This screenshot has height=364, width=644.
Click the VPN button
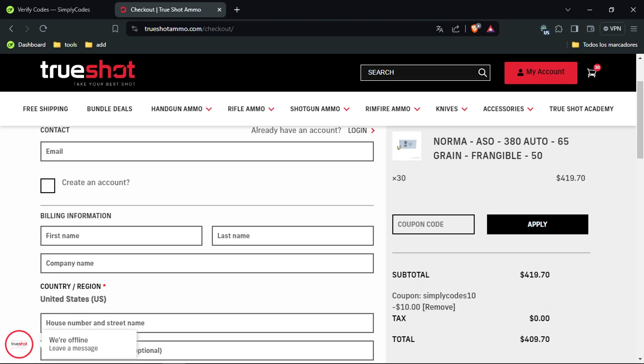pos(612,29)
